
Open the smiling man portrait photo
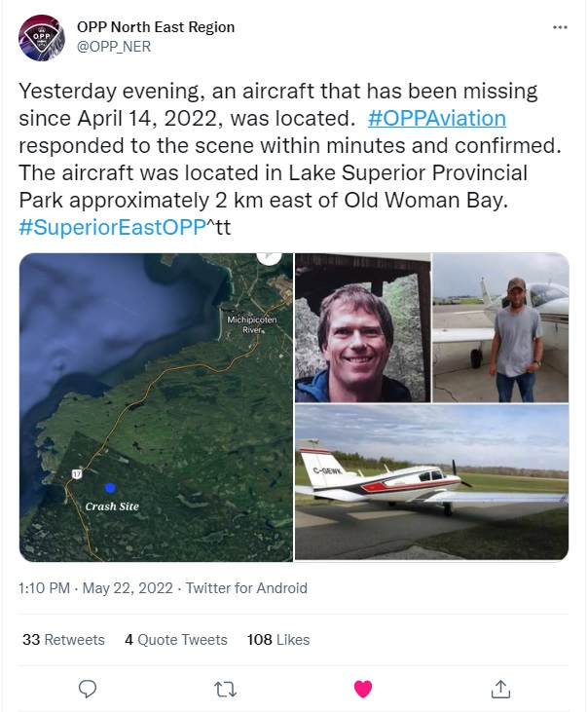pyautogui.click(x=362, y=327)
